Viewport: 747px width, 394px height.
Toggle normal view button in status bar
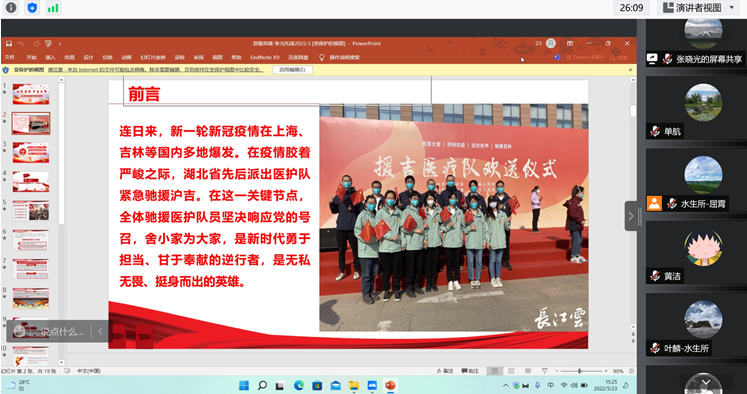(495, 371)
